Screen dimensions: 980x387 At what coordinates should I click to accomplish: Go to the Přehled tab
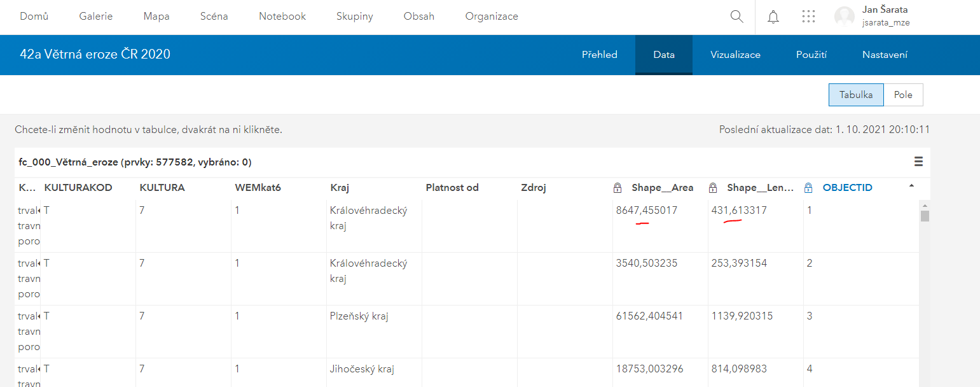599,55
